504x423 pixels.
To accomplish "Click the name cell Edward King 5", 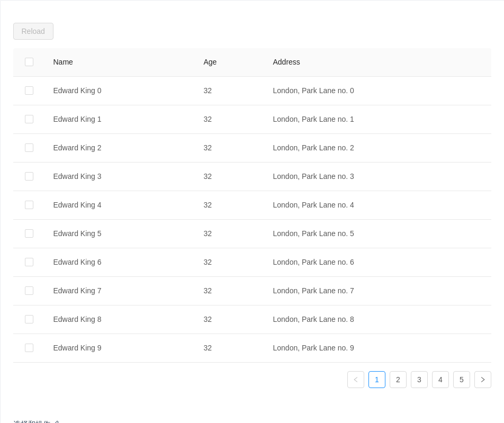I will [77, 233].
